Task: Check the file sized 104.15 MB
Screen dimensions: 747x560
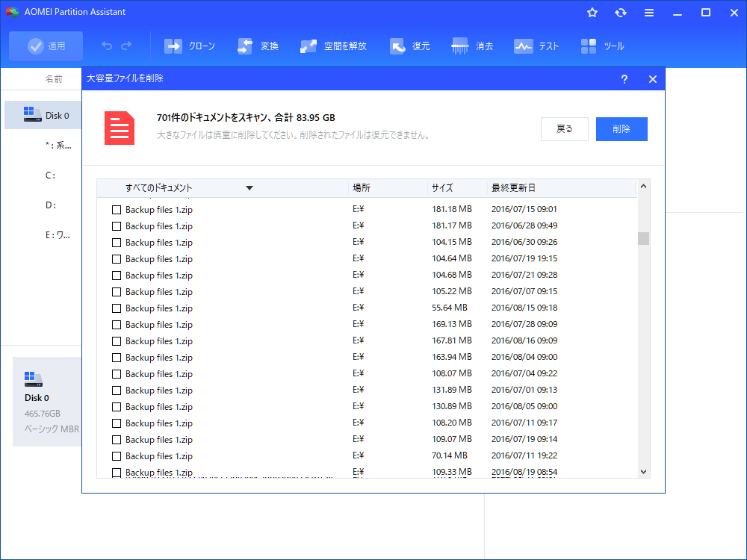Action: (117, 243)
